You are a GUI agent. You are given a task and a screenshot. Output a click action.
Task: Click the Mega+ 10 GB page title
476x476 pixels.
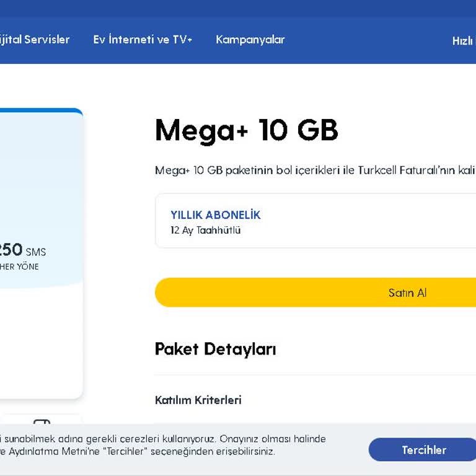point(246,131)
